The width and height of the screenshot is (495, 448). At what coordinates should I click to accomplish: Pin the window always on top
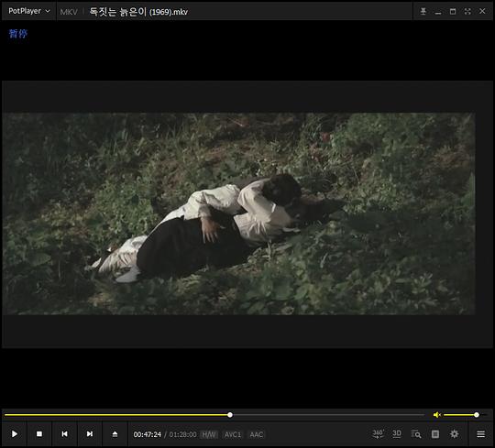pyautogui.click(x=423, y=11)
